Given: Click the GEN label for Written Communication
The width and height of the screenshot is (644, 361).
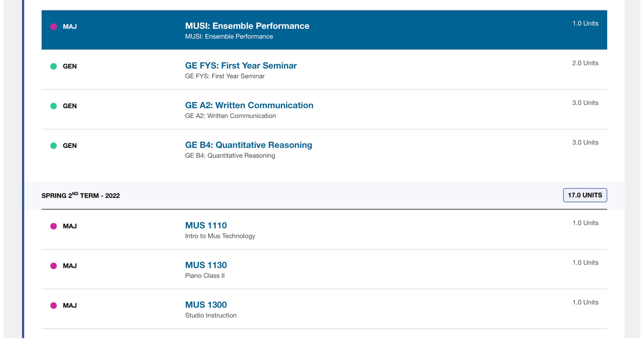Looking at the screenshot, I should (x=70, y=106).
